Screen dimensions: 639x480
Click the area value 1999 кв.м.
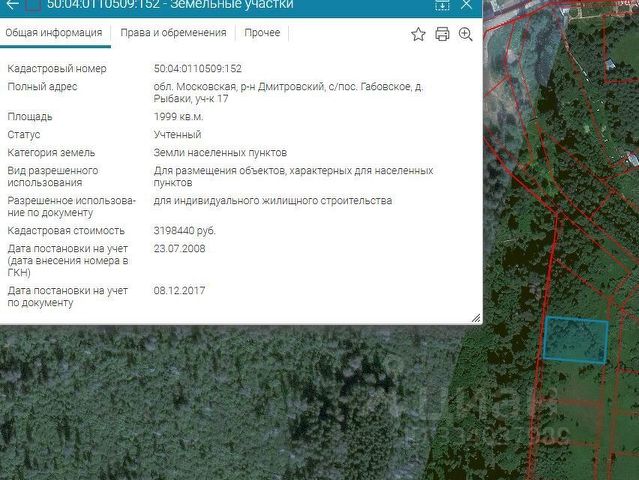(x=178, y=117)
